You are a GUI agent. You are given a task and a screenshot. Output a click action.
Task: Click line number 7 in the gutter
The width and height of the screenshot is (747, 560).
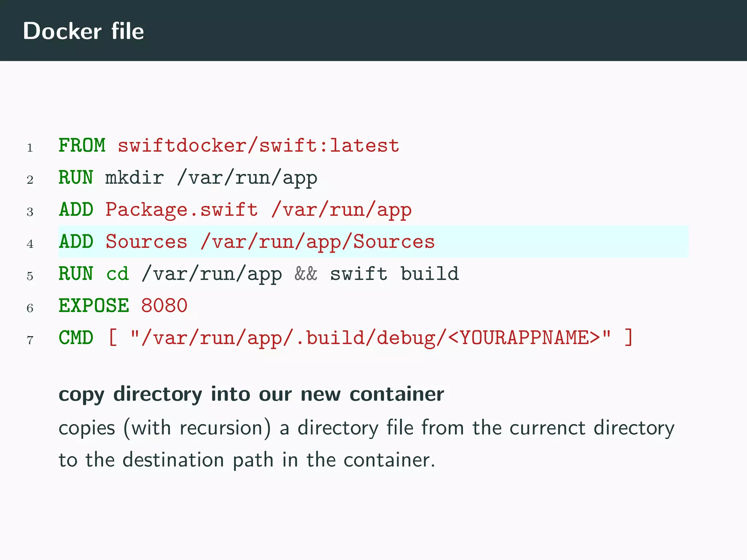coord(30,340)
